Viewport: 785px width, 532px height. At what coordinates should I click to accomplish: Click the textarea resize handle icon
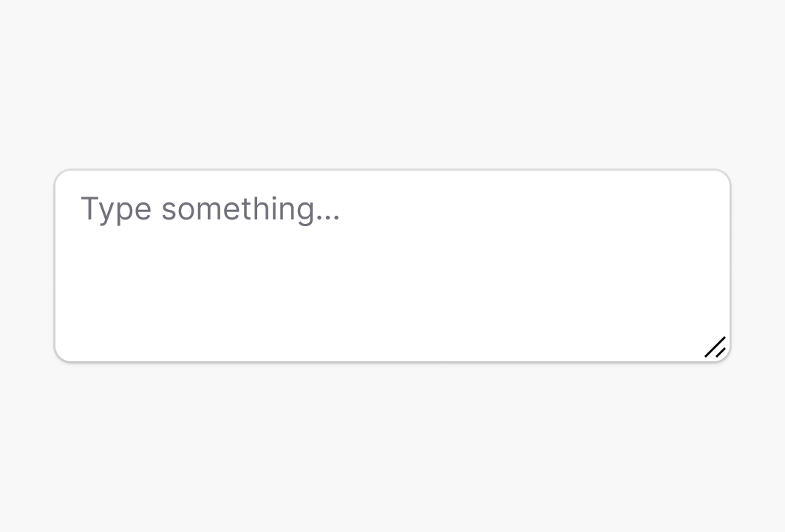click(716, 347)
